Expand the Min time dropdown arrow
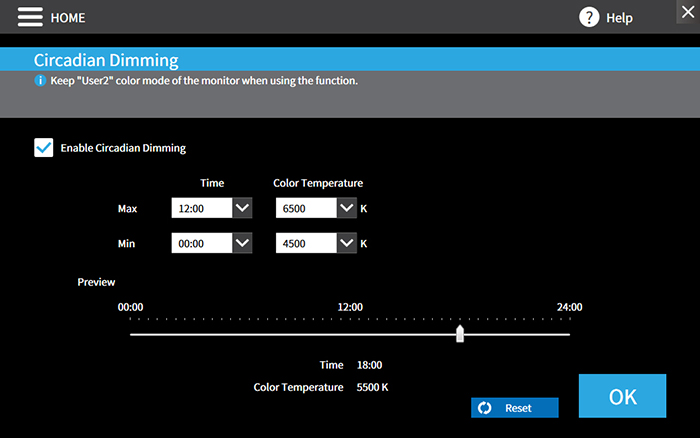700x438 pixels. [242, 243]
